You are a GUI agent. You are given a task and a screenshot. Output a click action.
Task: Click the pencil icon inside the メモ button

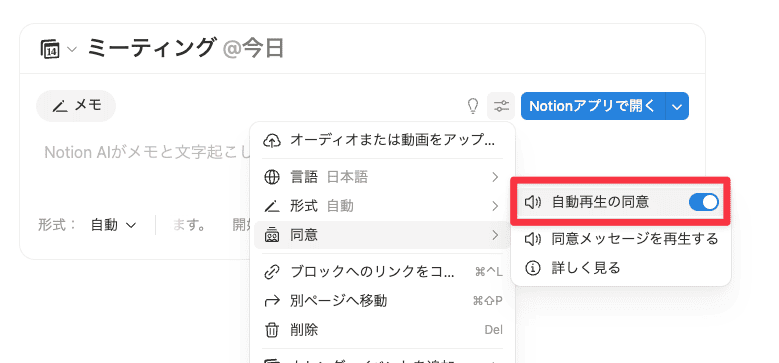click(x=60, y=106)
